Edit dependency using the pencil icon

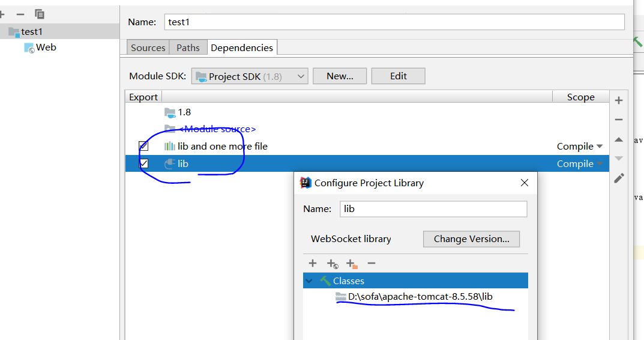pos(619,178)
